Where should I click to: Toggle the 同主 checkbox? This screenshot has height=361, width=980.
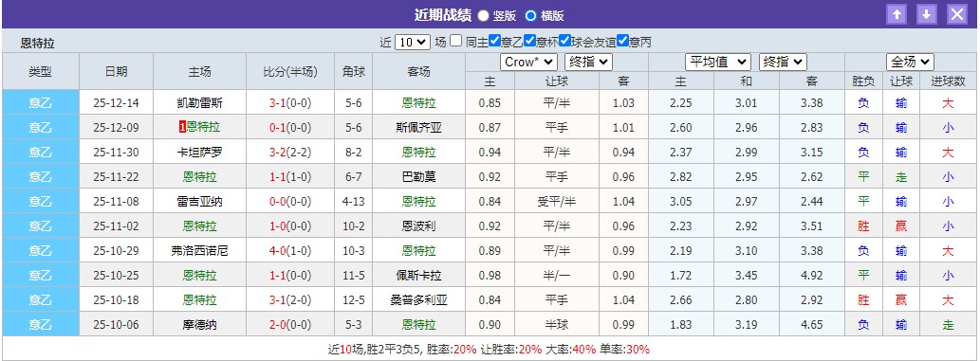click(x=456, y=42)
